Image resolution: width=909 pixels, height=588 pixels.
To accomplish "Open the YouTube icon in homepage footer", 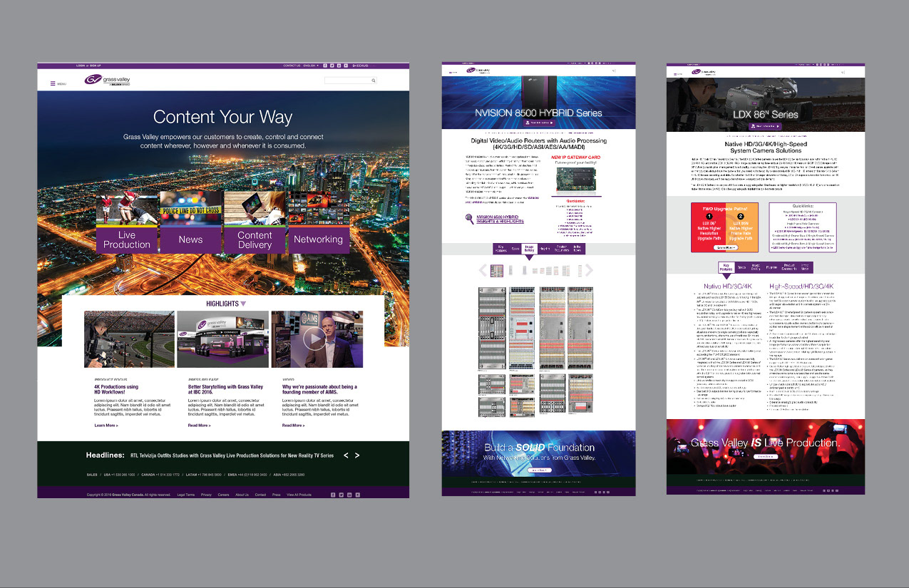I will [x=358, y=494].
